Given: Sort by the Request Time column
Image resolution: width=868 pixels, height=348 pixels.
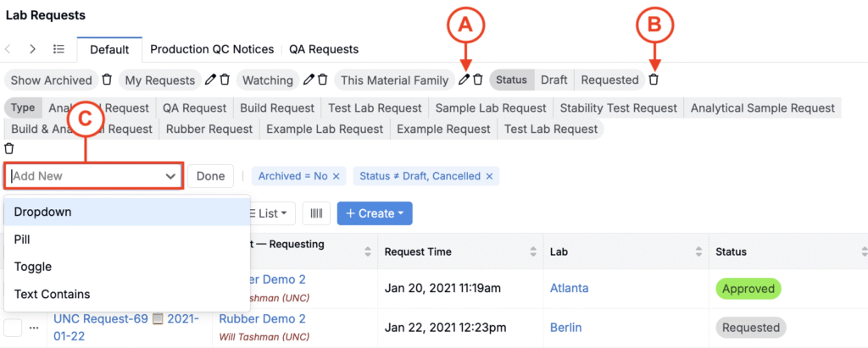Looking at the screenshot, I should click(533, 251).
